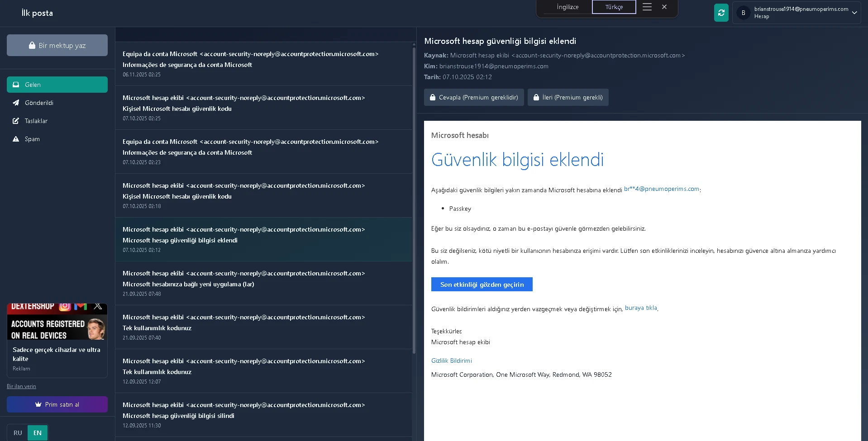Select Türkçe translation language
The image size is (868, 441).
pyautogui.click(x=614, y=7)
